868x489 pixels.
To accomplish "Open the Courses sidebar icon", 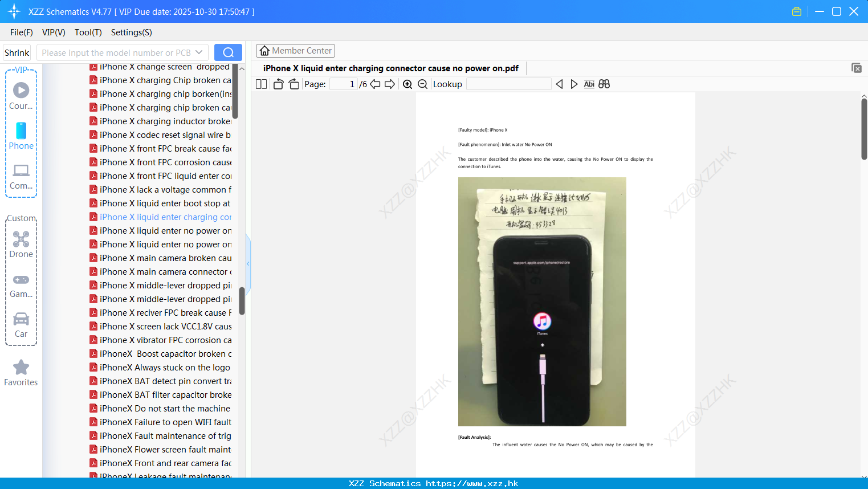I will pos(21,95).
